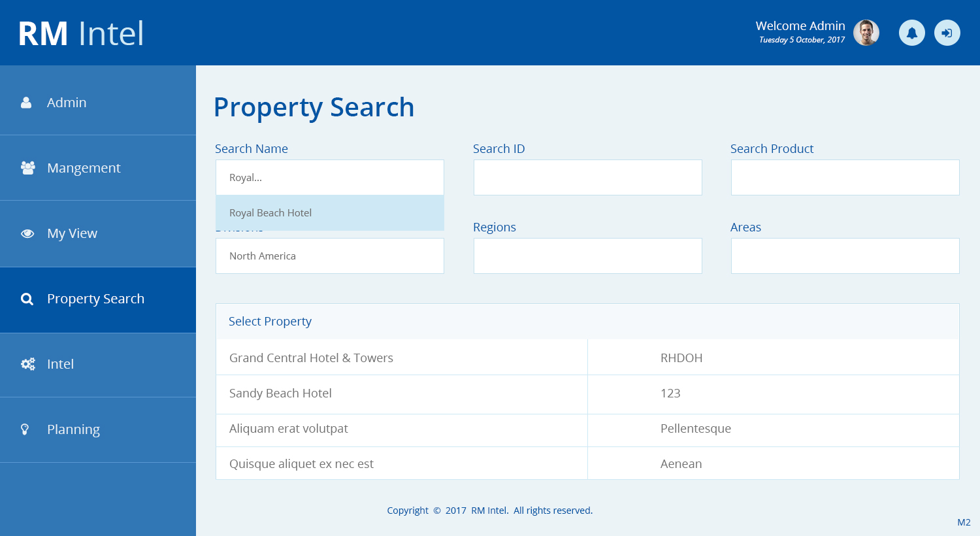
Task: Select the Planning lightbulb icon
Action: (x=25, y=429)
